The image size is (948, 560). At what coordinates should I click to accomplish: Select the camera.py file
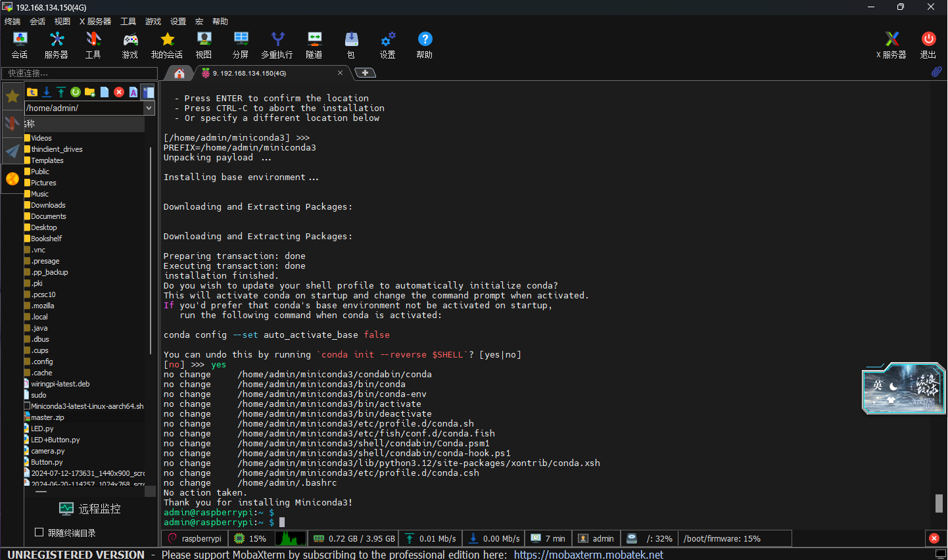[47, 451]
